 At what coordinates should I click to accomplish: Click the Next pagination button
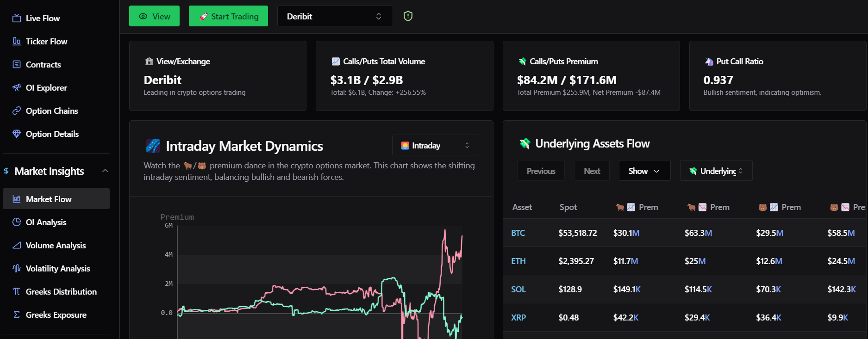tap(592, 171)
